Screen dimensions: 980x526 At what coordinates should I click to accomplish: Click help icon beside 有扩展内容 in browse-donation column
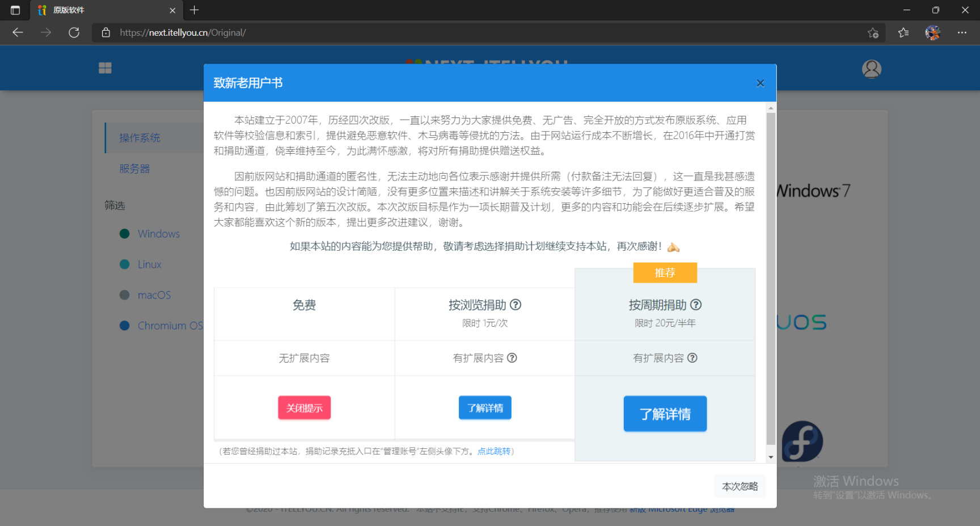pos(512,357)
